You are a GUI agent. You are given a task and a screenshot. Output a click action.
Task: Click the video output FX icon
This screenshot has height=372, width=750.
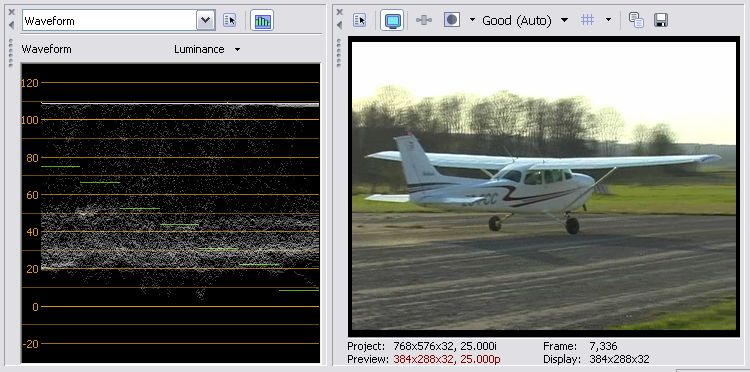pyautogui.click(x=424, y=20)
